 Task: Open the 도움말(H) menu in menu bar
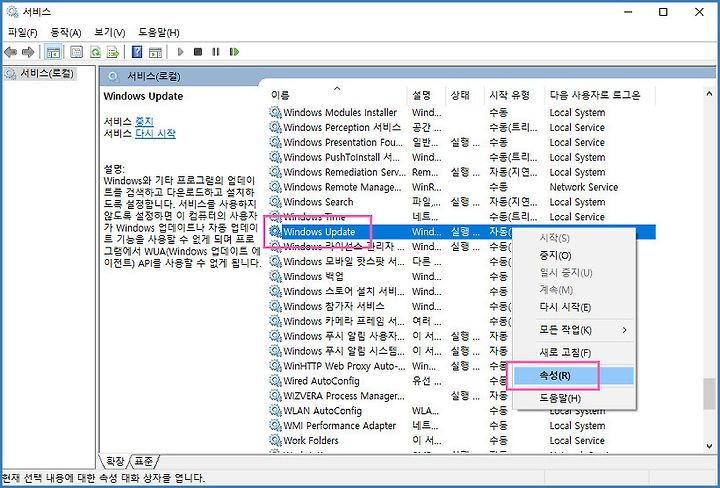(159, 33)
